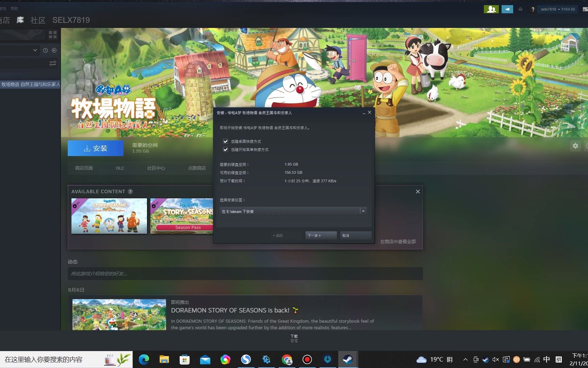Viewport: 588px width, 368px height.
Task: Click the Windows search box
Action: (66, 359)
